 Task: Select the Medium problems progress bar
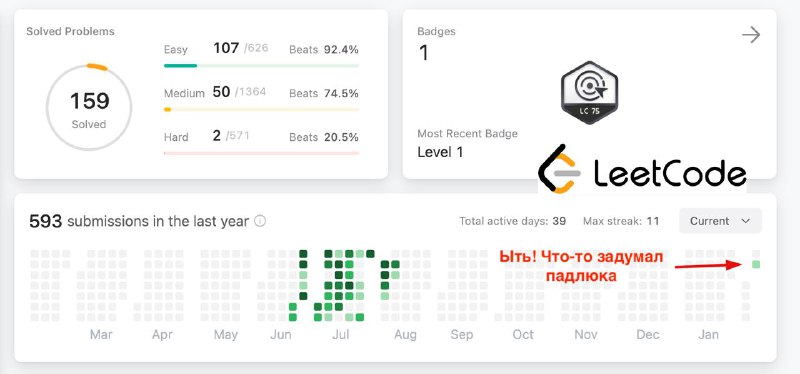point(261,110)
